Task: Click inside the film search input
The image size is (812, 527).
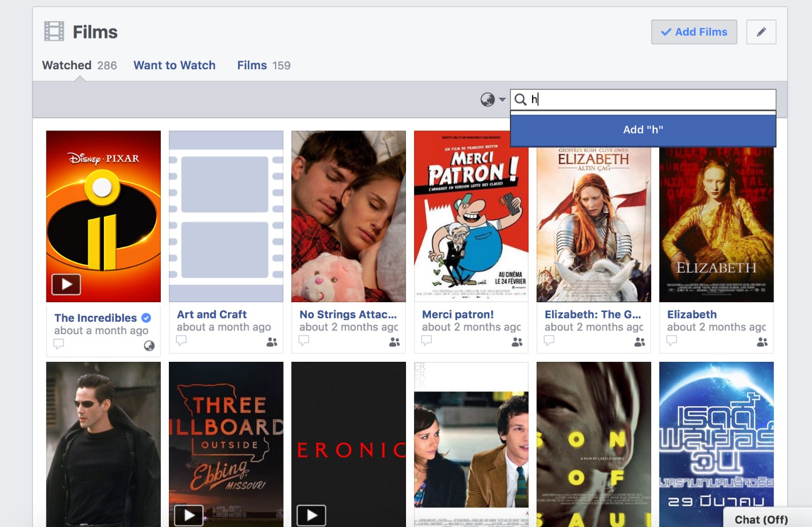Action: pos(643,100)
